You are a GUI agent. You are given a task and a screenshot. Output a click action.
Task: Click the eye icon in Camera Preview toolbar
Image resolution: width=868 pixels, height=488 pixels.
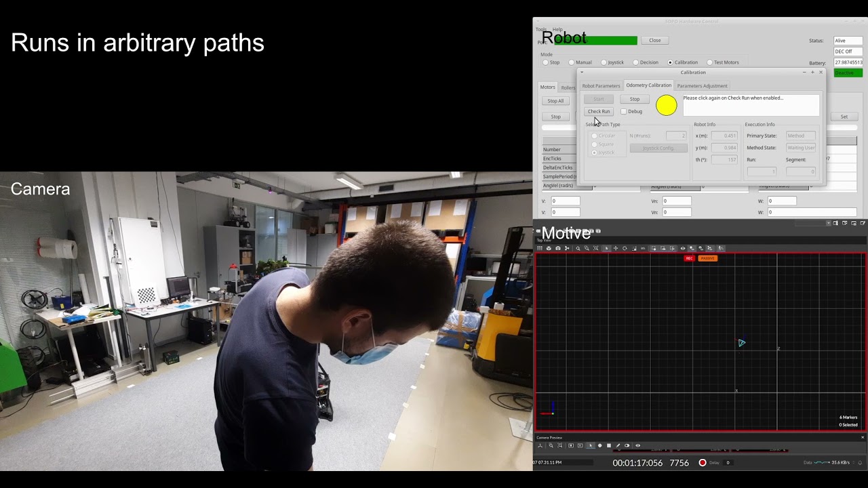click(637, 445)
